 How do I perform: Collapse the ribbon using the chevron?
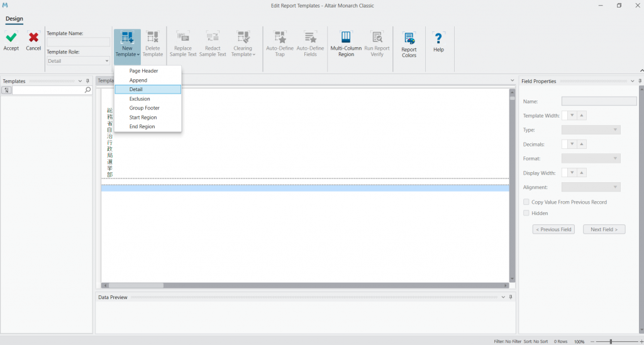(x=641, y=70)
